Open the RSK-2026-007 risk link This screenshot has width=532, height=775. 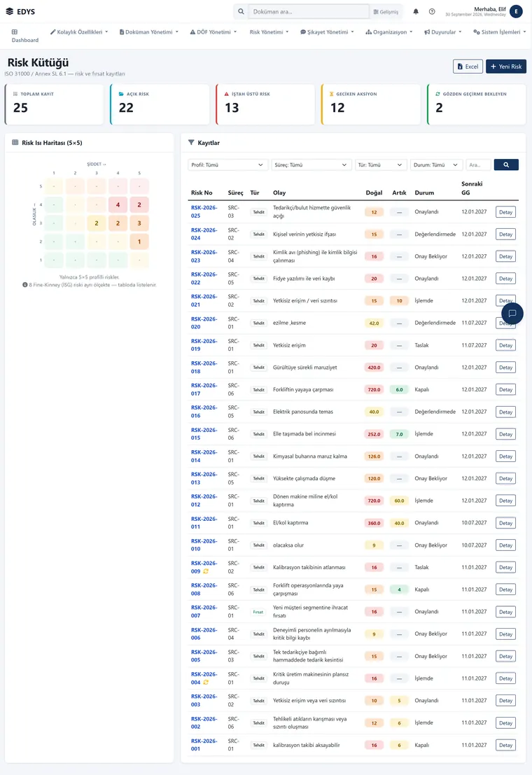204,611
